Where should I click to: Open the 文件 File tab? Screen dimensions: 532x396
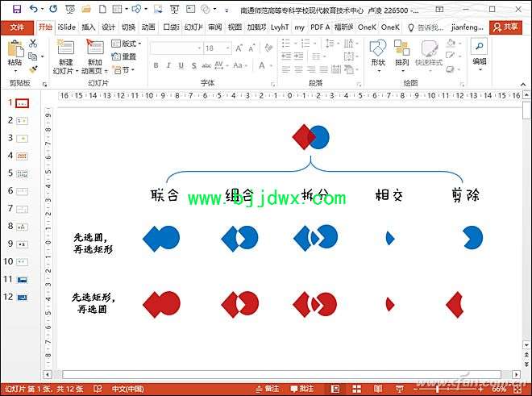point(17,27)
